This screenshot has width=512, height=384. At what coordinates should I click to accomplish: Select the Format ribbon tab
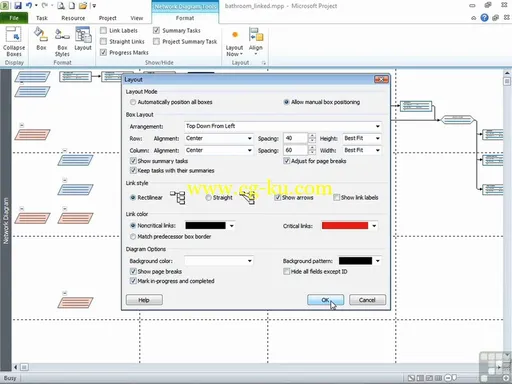[x=185, y=18]
